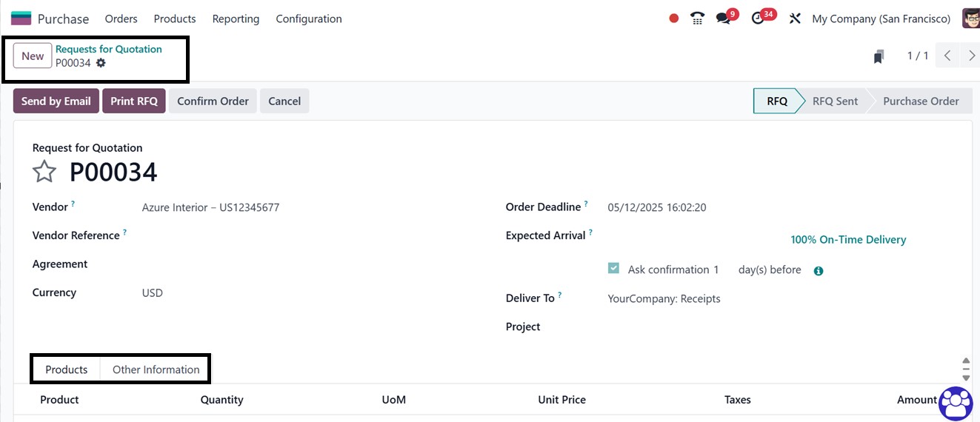980x422 pixels.
Task: Open the Requests for Quotation breadcrumb link
Action: (x=108, y=49)
